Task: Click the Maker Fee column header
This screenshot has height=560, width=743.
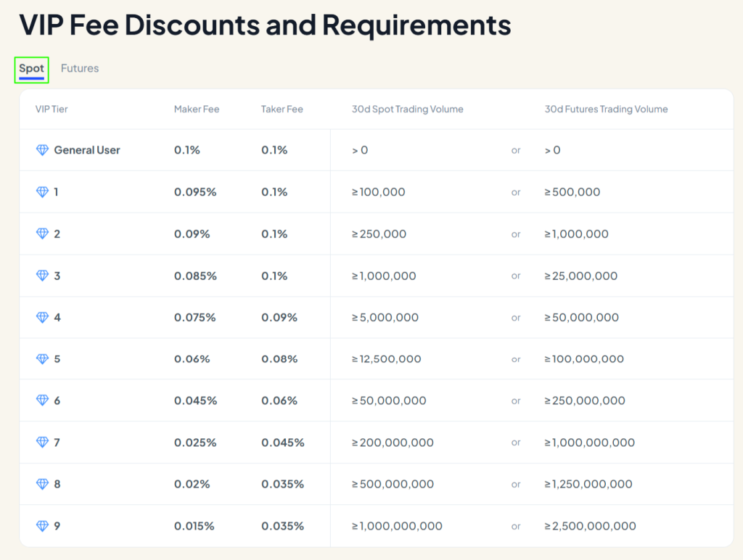Action: point(197,109)
